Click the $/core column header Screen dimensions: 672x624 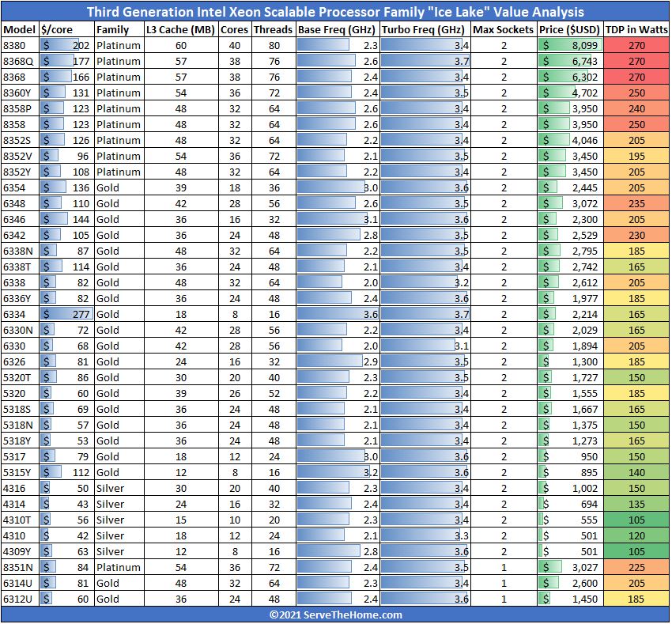[x=66, y=29]
